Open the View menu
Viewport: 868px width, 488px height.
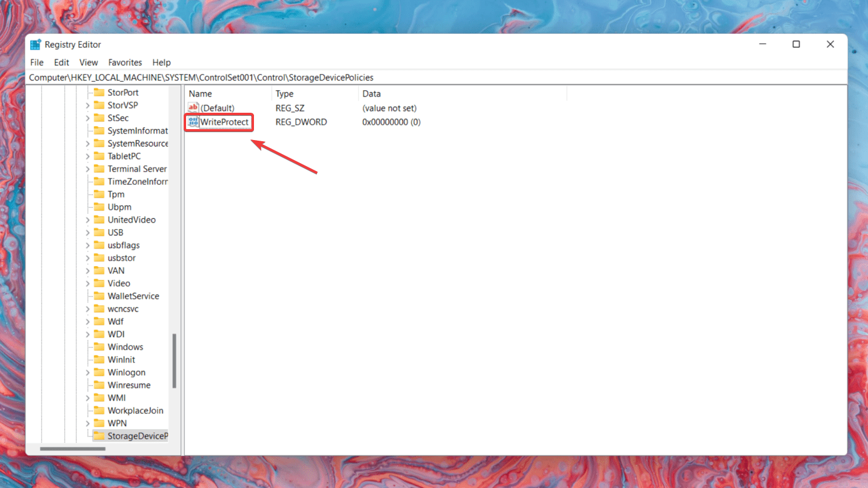point(88,62)
